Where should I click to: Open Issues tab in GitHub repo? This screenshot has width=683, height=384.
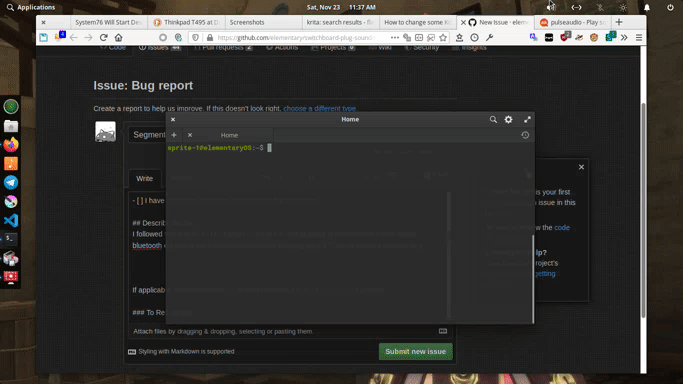tap(159, 47)
